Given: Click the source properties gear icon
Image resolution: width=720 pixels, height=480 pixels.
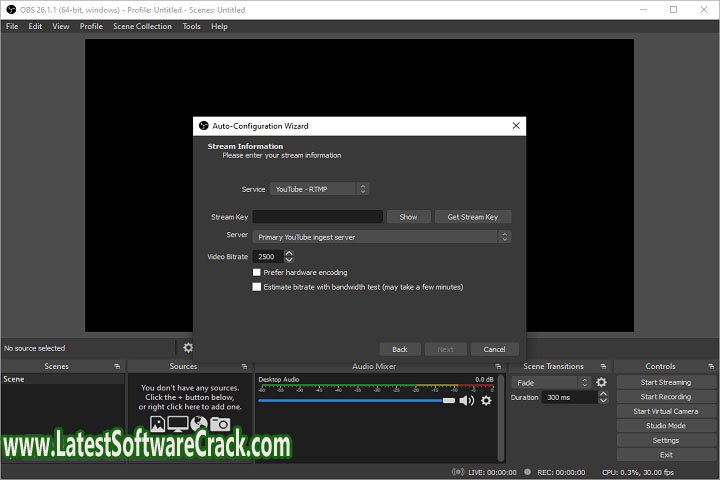Looking at the screenshot, I should pos(187,348).
